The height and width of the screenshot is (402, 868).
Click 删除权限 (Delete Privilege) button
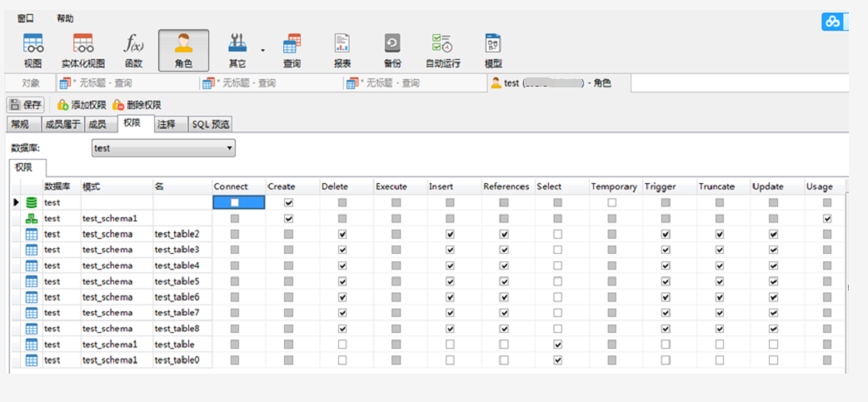(x=137, y=105)
